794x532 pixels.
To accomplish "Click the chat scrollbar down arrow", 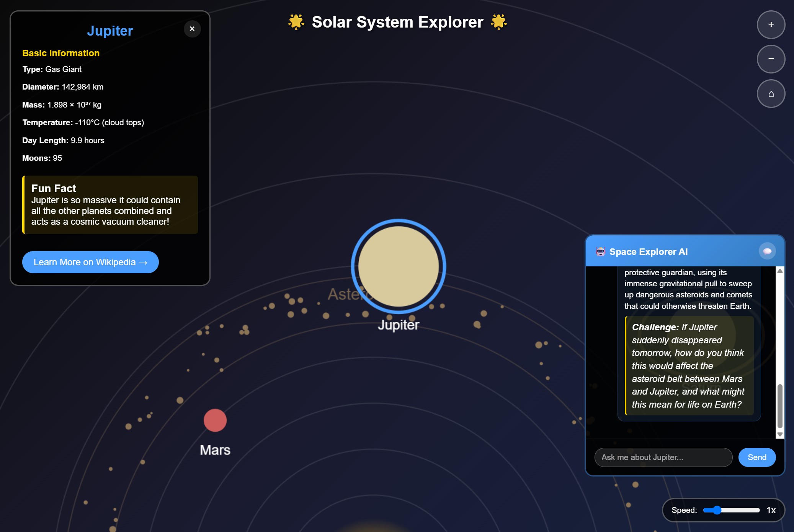I will tap(780, 434).
